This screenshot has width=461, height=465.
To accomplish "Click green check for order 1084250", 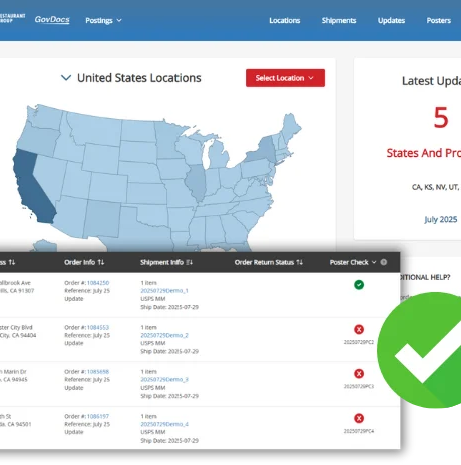I will [x=359, y=285].
